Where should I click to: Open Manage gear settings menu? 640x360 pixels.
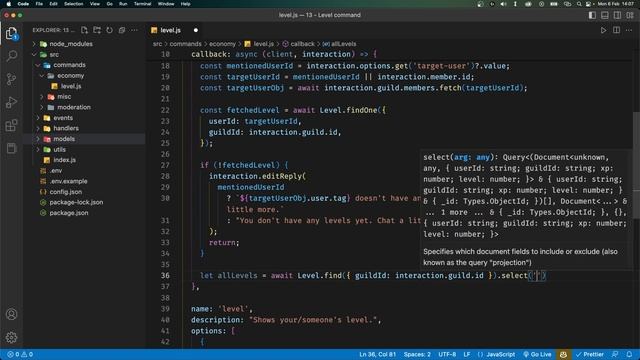point(11,337)
